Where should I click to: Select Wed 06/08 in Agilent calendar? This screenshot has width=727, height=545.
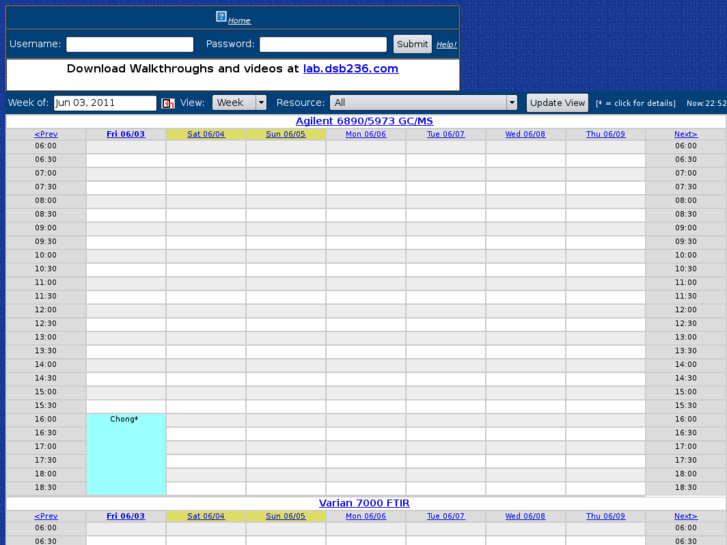525,134
